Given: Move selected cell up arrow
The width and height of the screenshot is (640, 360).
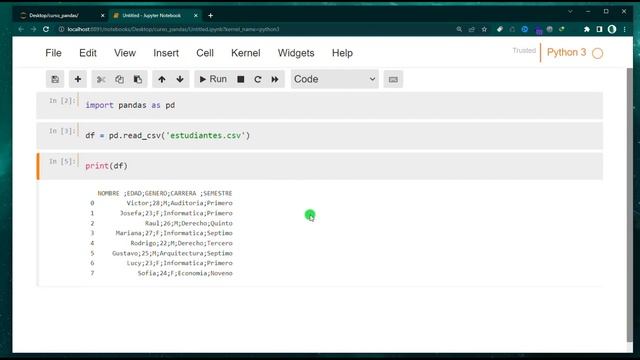Looking at the screenshot, I should (x=162, y=79).
